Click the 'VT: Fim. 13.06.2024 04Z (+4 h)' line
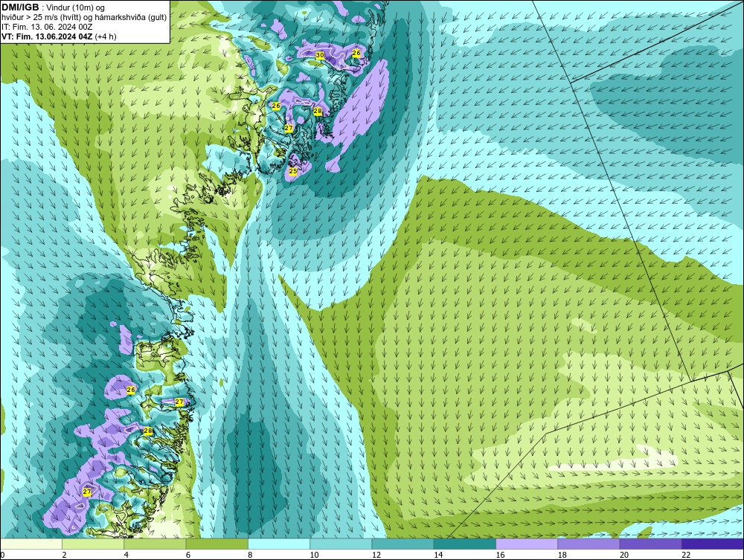744x560 pixels. click(59, 36)
